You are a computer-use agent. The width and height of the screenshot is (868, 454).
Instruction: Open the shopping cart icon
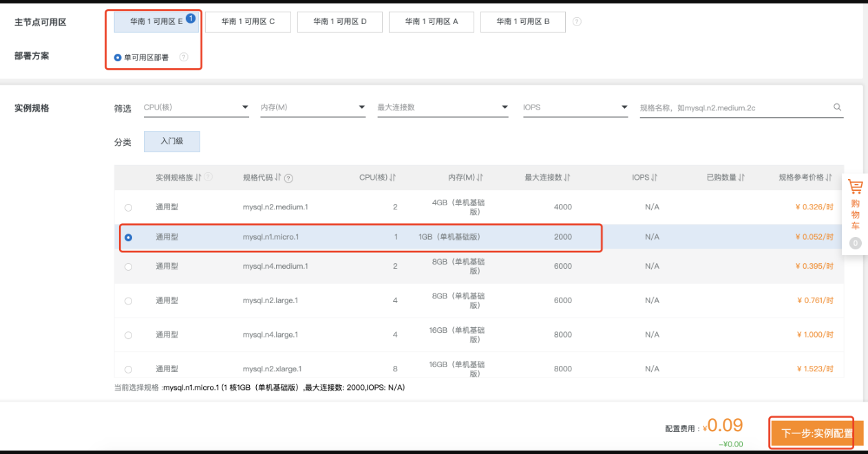click(855, 187)
